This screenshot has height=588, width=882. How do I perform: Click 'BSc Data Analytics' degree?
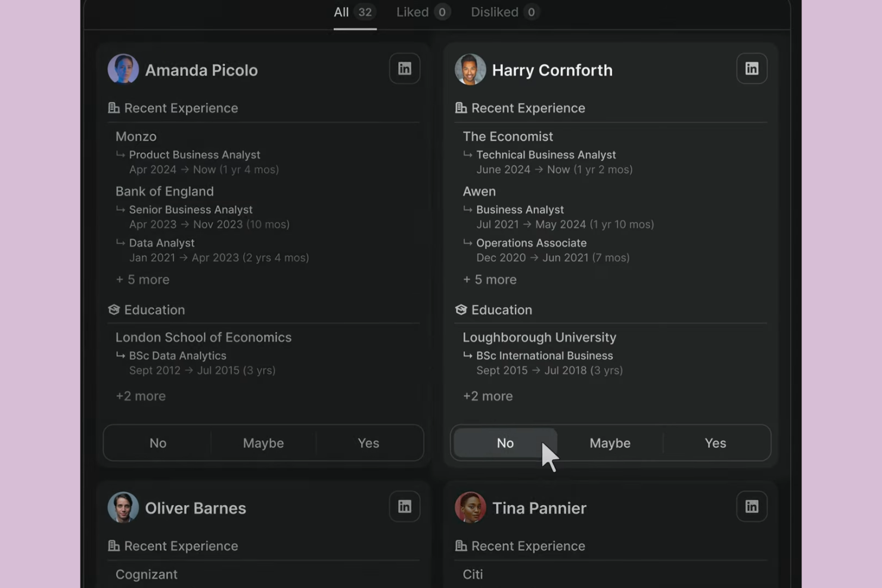click(x=178, y=356)
